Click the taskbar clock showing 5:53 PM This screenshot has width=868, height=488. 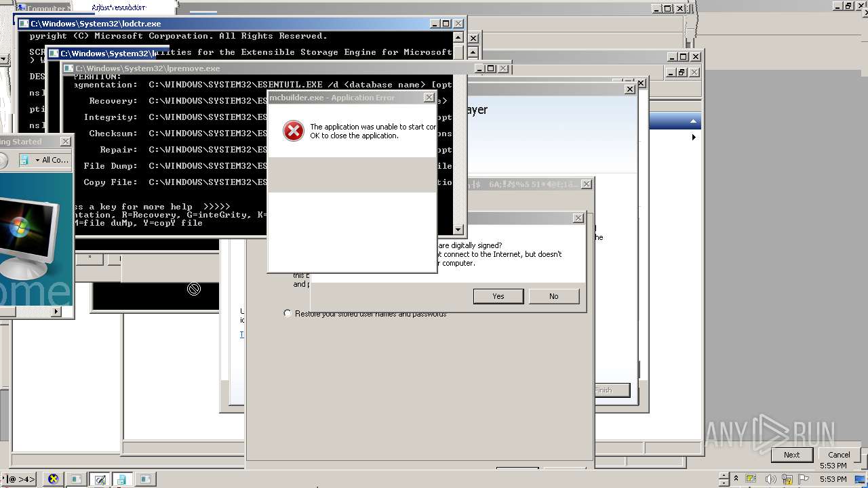[x=833, y=479]
